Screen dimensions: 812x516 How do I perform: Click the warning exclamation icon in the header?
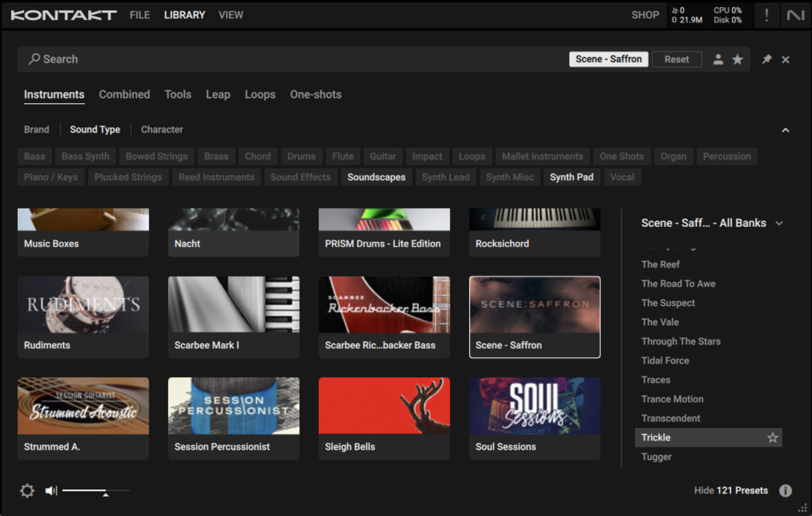(x=766, y=15)
